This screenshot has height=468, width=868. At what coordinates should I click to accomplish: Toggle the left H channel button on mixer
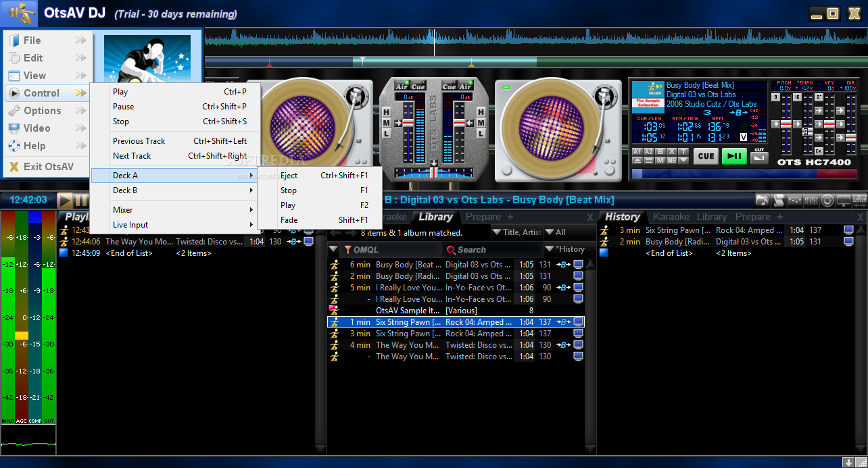[x=386, y=111]
